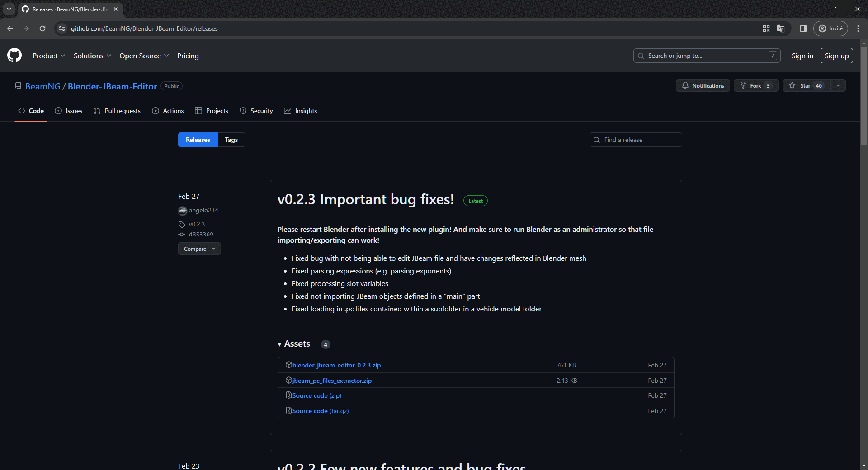Close the Releases browser tab

[x=116, y=9]
